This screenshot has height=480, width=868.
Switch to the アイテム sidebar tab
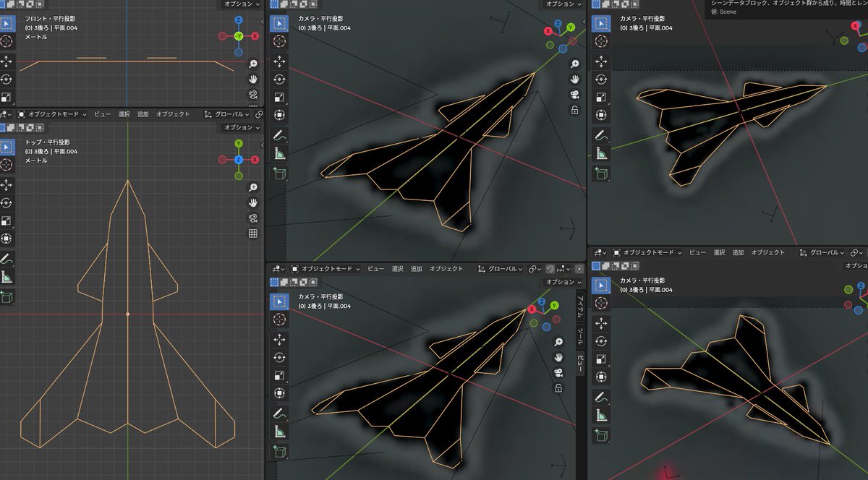580,307
